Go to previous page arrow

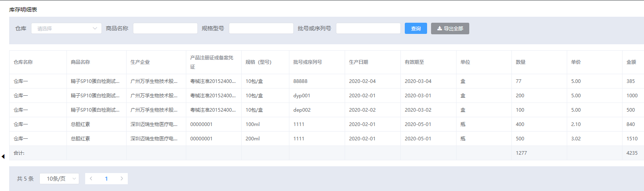(91, 179)
